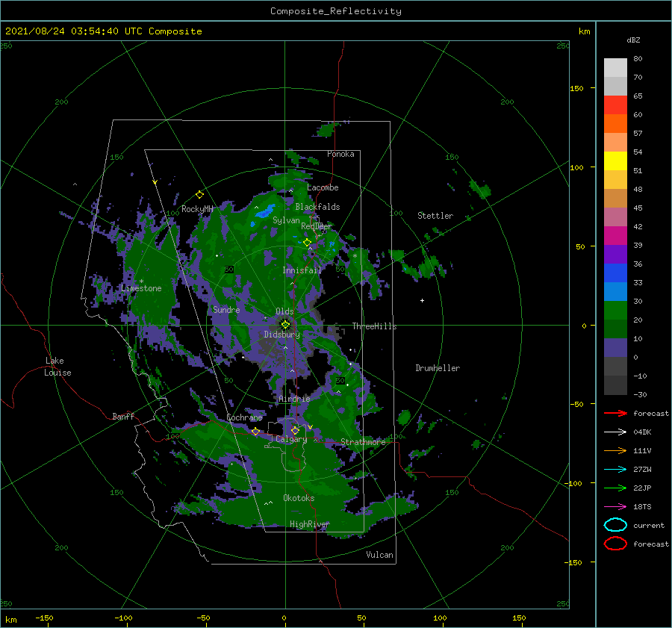Select the light gray 80-70 dBZ swatch
The height and width of the screenshot is (628, 672).
click(x=615, y=68)
